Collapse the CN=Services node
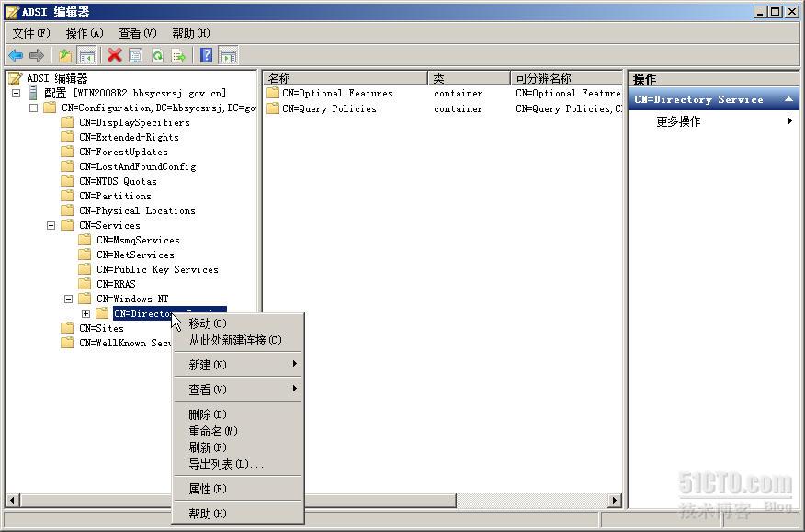Image resolution: width=805 pixels, height=532 pixels. tap(51, 225)
